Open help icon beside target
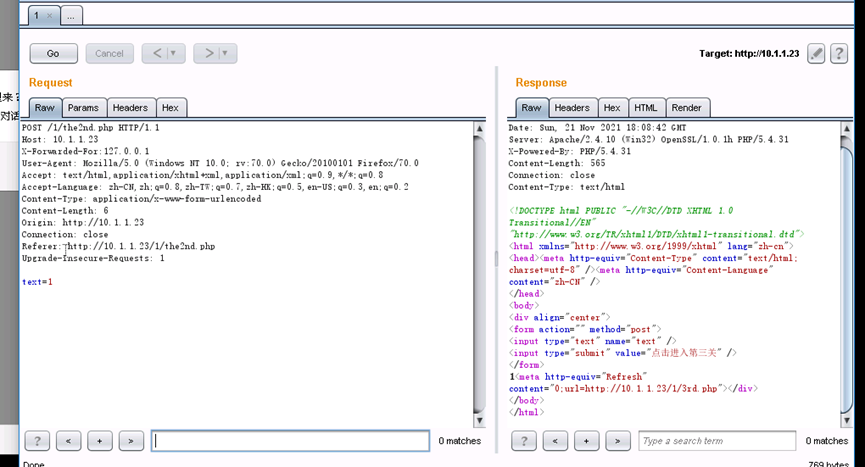865x467 pixels. coord(839,53)
